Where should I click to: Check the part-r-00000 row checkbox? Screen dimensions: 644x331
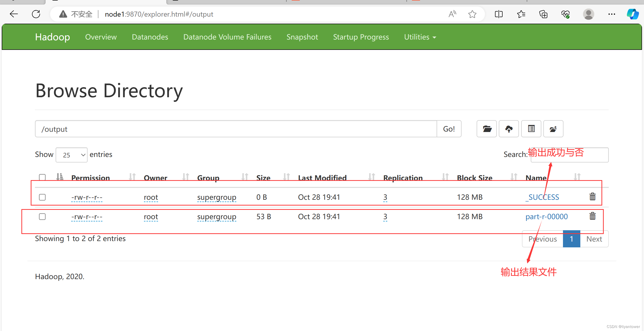tap(42, 217)
